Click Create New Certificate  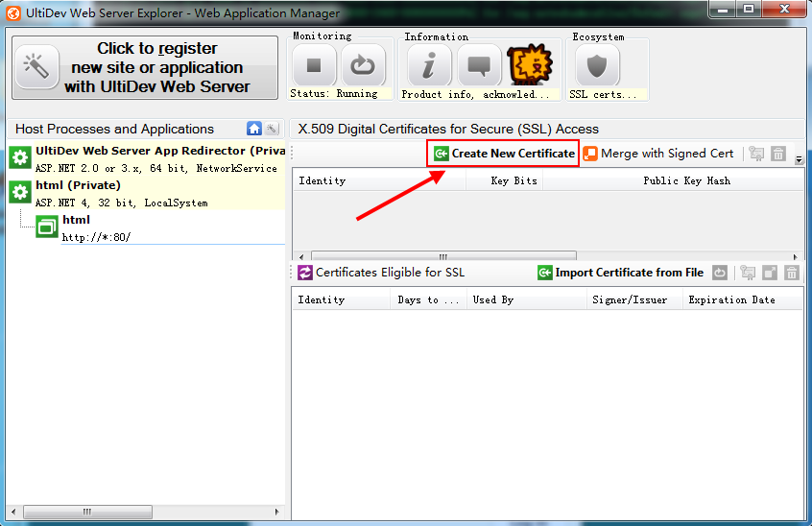(x=504, y=154)
